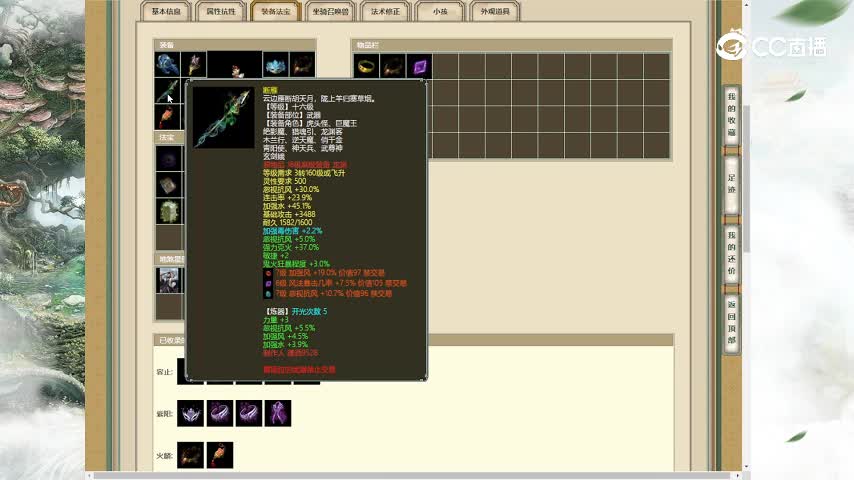The image size is (854, 480).
Task: Click 返回顶部 to return to top
Action: 731,322
